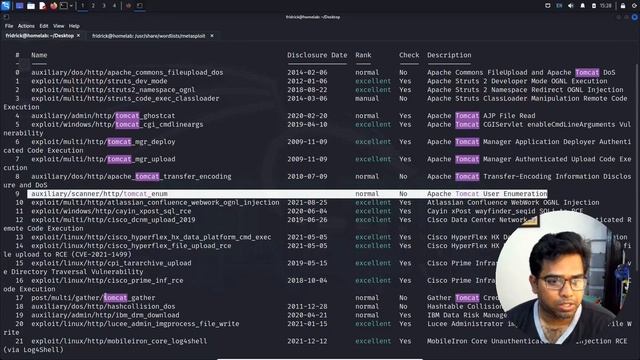Image resolution: width=640 pixels, height=360 pixels.
Task: Click auxiliary/dos/http/hashcollision_dos entry
Action: [x=103, y=307]
